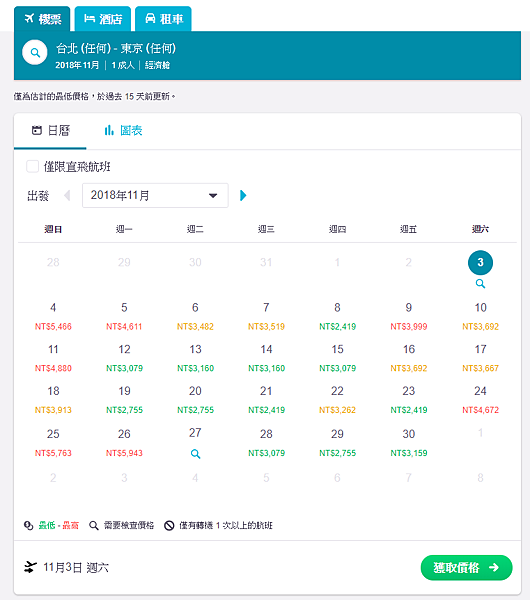
Task: Click the airplane icon on 機票 tab
Action: (29, 18)
